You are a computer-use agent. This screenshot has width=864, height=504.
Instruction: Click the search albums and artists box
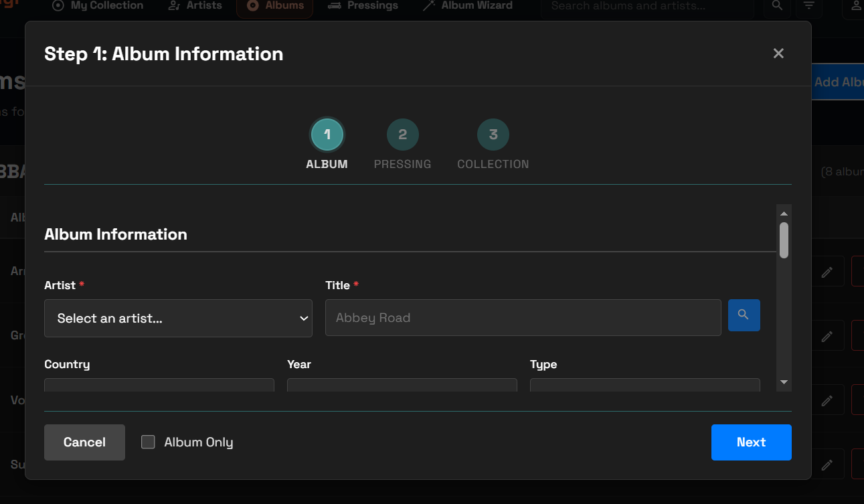tap(649, 6)
